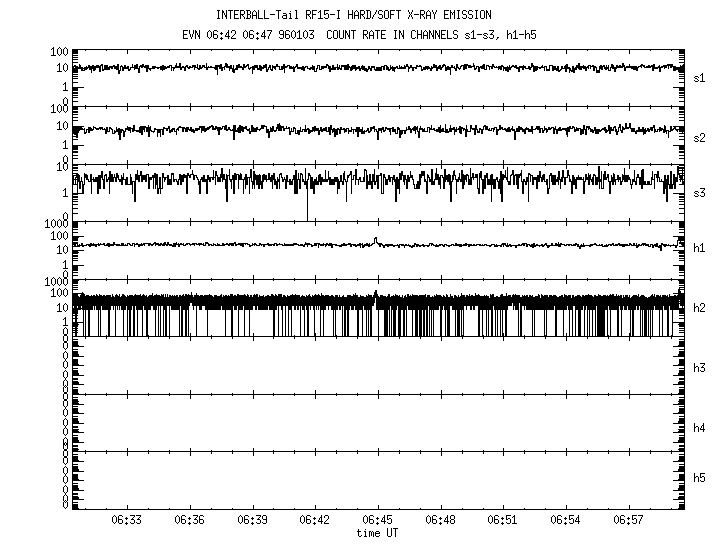Click the 06:36 time tick label
The image size is (720, 550).
[x=189, y=521]
